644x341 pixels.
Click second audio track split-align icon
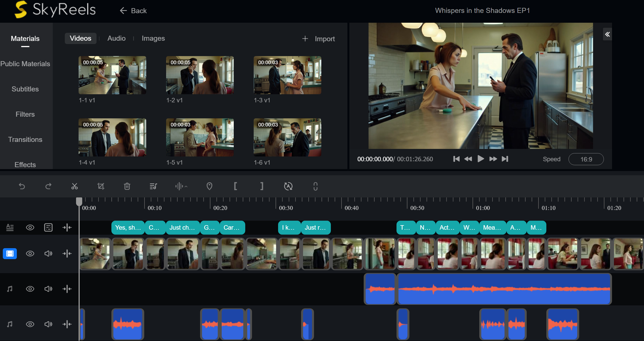[x=67, y=324]
